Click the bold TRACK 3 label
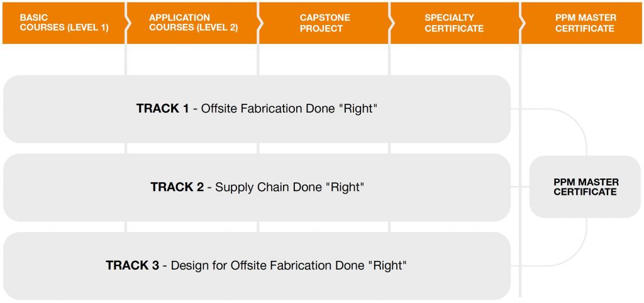 pos(132,265)
